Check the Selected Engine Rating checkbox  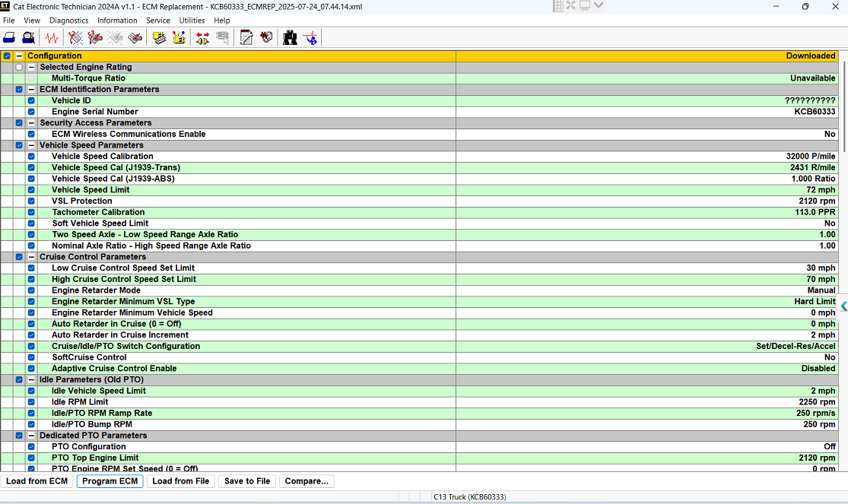pos(19,67)
